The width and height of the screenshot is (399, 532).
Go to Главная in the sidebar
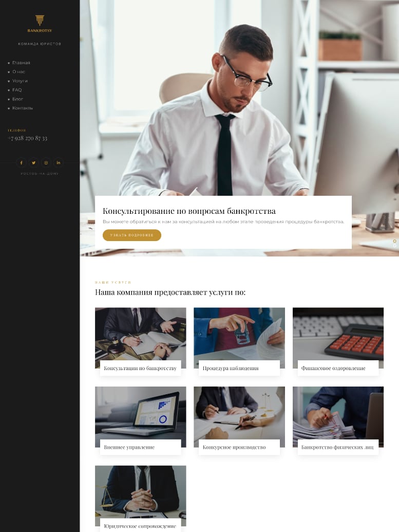point(21,63)
